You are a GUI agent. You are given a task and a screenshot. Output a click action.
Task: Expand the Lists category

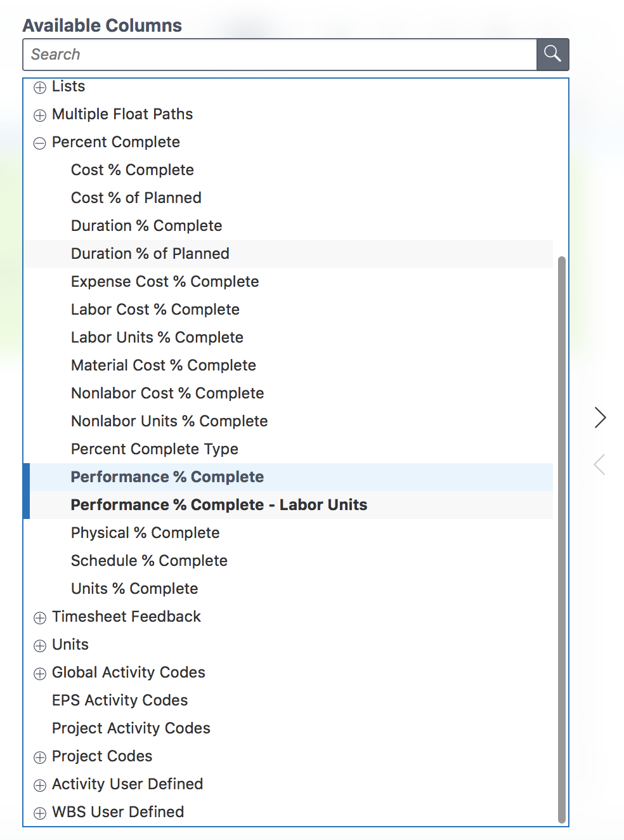pos(39,88)
